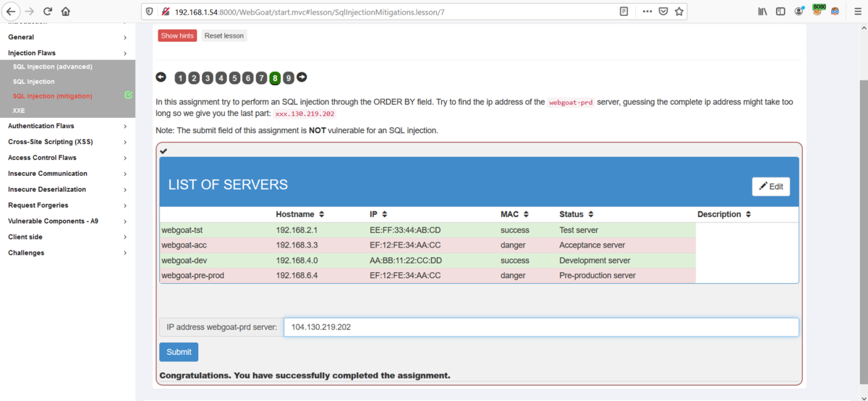Toggle reader view icon in address bar
Image resolution: width=868 pixels, height=401 pixels.
624,12
